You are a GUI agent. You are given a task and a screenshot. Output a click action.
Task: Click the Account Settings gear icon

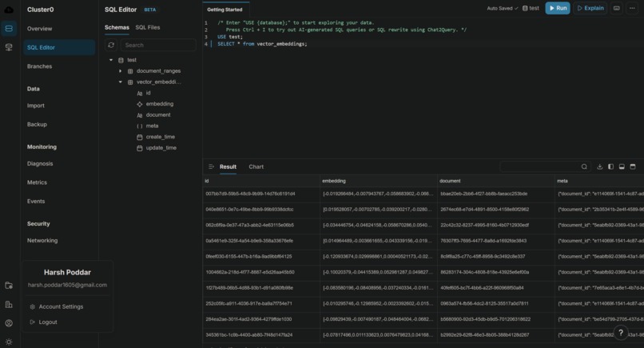(33, 307)
